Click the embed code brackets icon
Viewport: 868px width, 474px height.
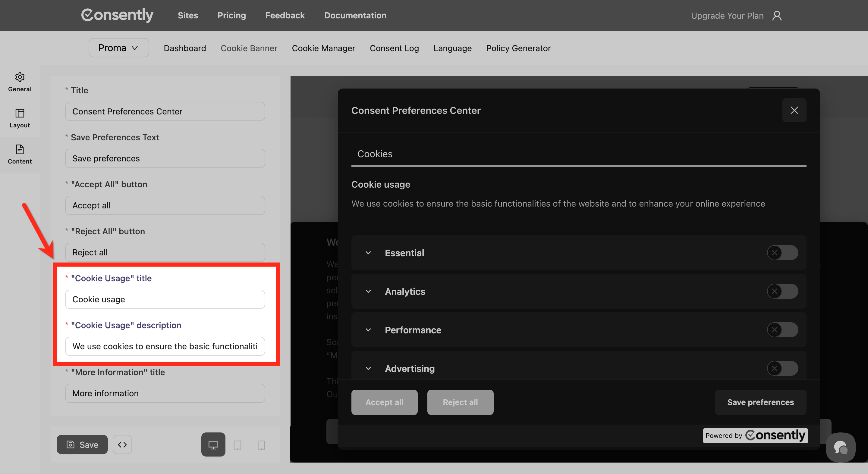point(122,445)
